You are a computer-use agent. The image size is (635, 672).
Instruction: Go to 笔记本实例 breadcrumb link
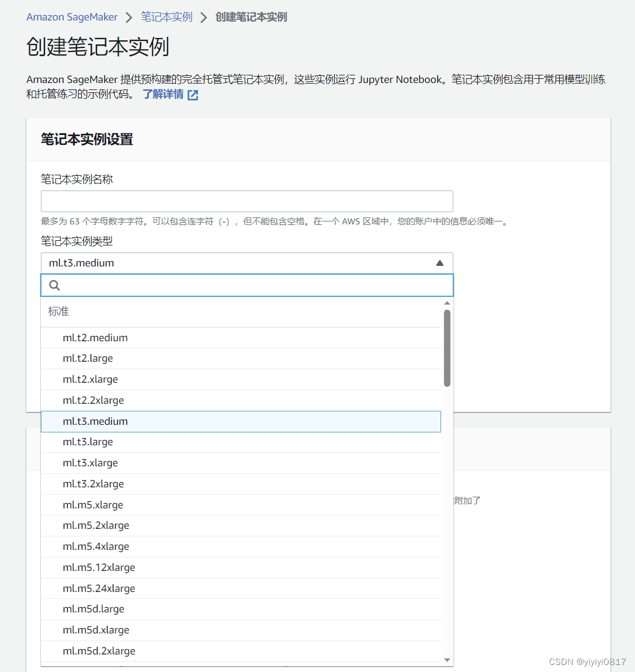(166, 17)
